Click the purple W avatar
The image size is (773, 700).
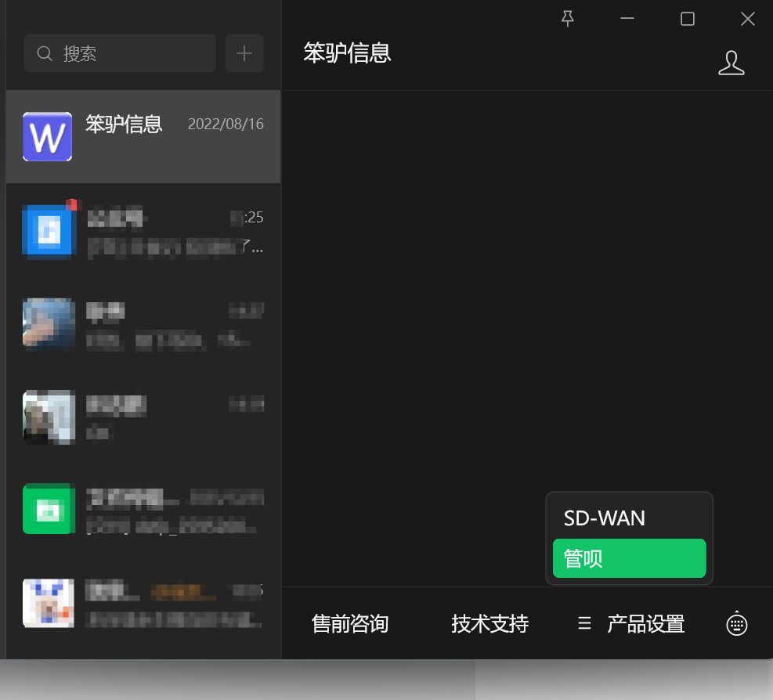pos(47,137)
